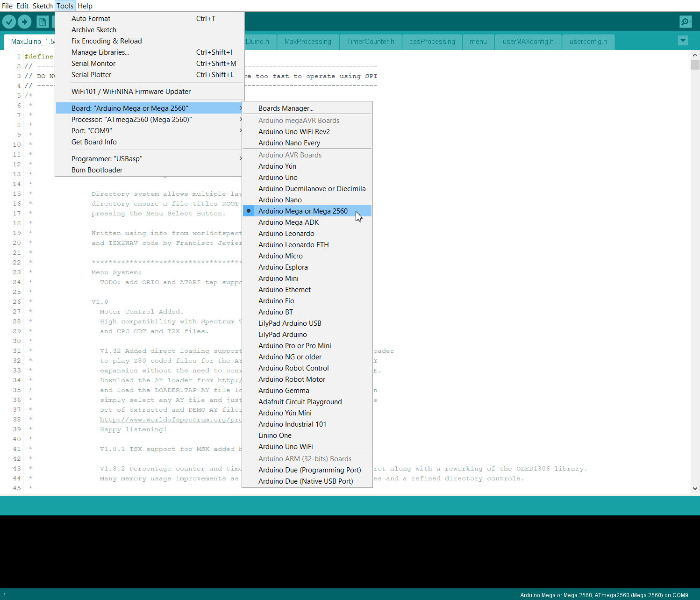This screenshot has width=700, height=600.
Task: Select Arduino Nano board
Action: point(307,200)
